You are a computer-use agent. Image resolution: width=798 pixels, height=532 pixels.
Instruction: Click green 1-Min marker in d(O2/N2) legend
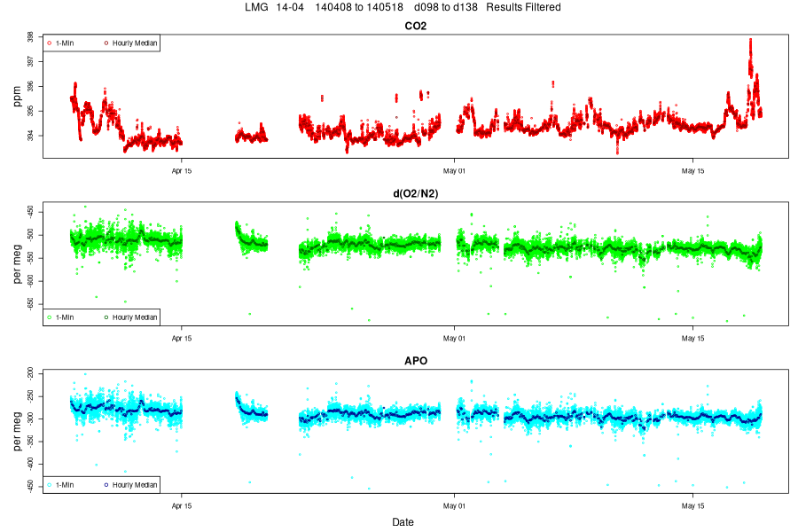pos(50,317)
